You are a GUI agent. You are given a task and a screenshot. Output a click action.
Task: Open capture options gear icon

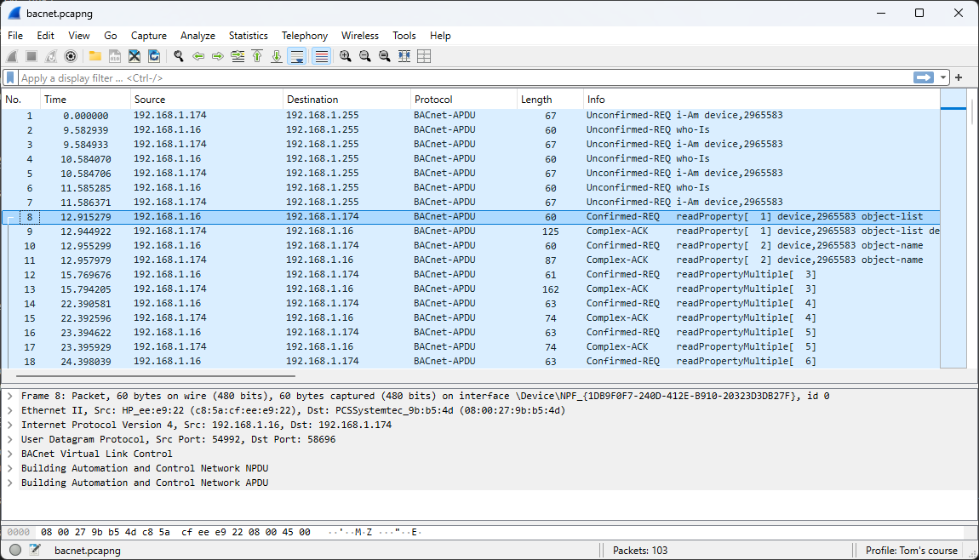[71, 56]
